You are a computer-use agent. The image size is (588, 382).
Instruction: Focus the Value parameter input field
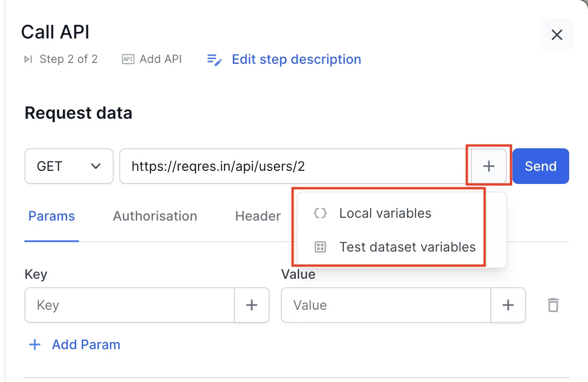pyautogui.click(x=386, y=305)
